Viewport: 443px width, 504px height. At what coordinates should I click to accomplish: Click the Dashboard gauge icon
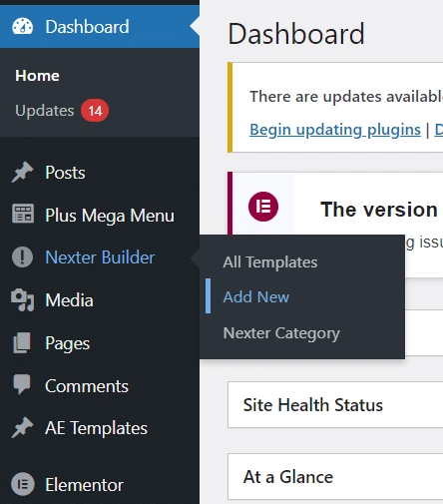[23, 26]
